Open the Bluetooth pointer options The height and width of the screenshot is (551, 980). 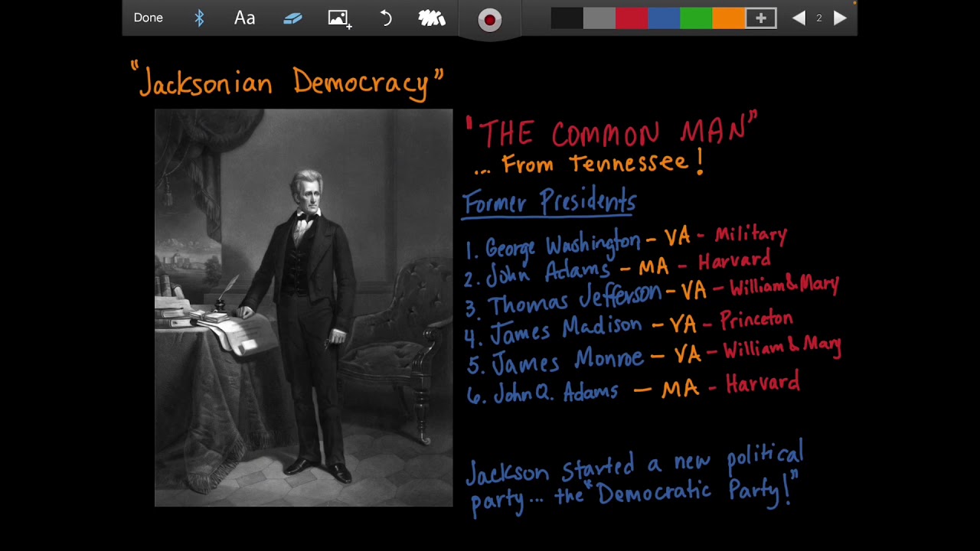199,18
